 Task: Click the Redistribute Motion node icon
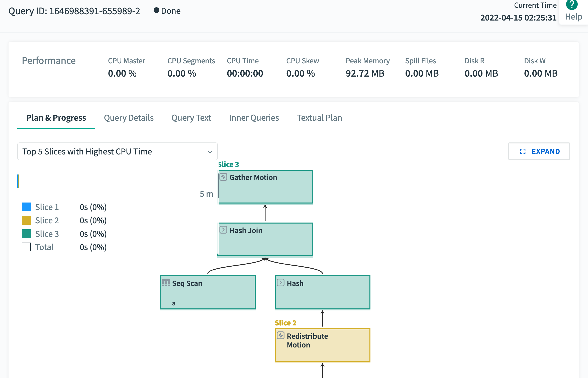(281, 335)
